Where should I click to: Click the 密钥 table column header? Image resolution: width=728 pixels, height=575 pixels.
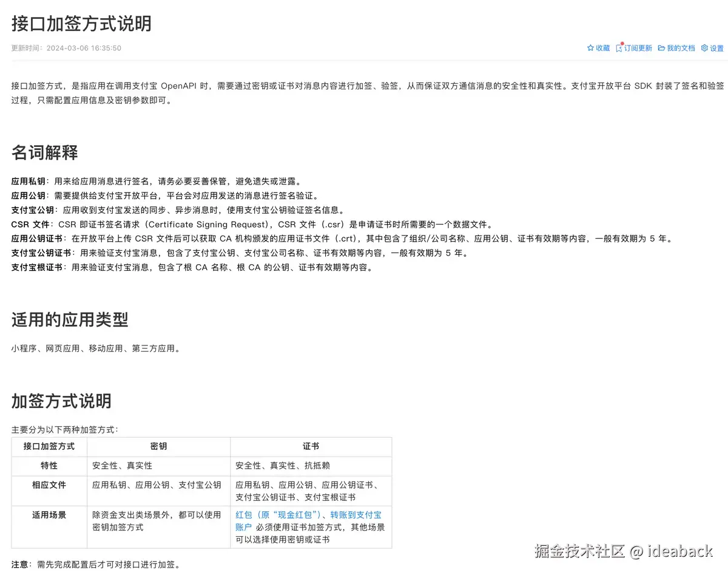click(159, 446)
